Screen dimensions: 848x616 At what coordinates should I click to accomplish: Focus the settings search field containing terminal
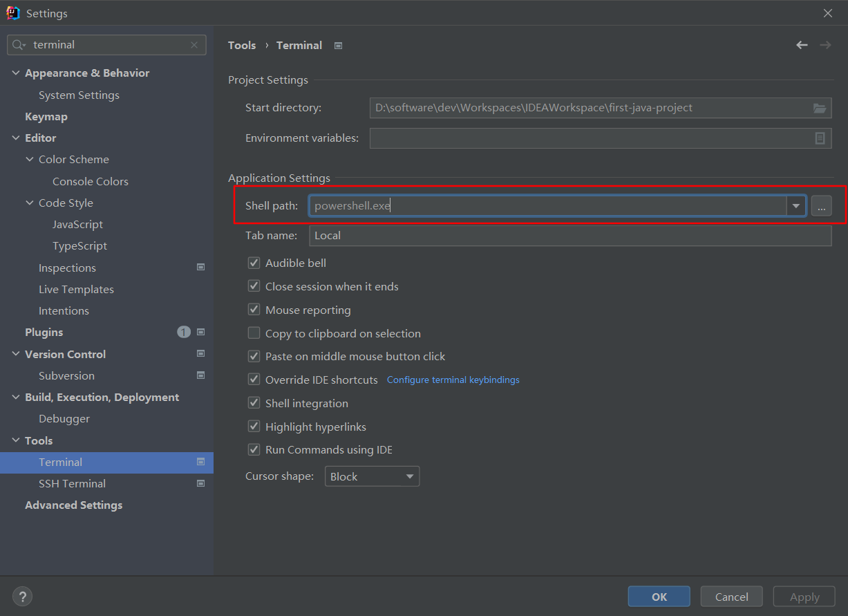point(106,45)
